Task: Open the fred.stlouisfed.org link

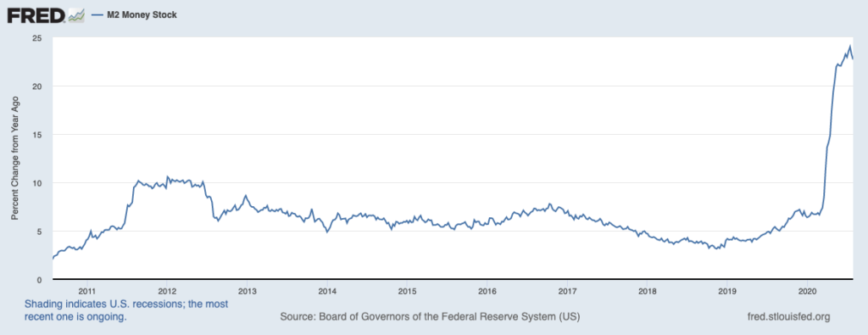Action: point(789,317)
